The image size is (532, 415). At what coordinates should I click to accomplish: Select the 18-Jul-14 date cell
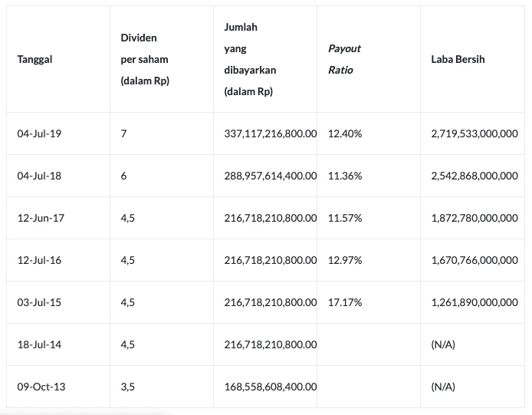click(39, 344)
